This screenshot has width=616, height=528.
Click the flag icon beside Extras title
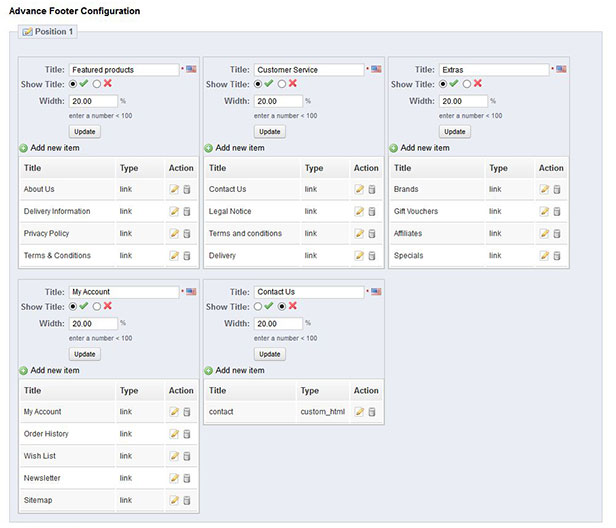point(561,69)
